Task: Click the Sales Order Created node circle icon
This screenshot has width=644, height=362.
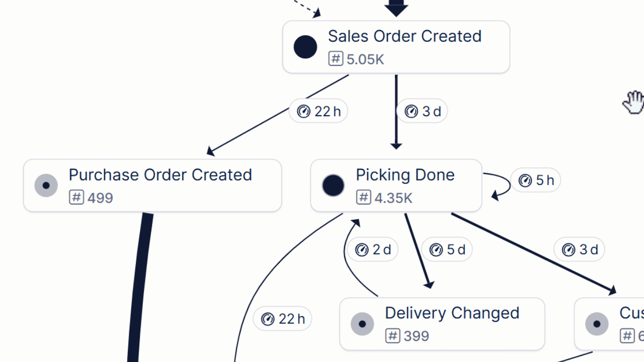Action: tap(305, 47)
